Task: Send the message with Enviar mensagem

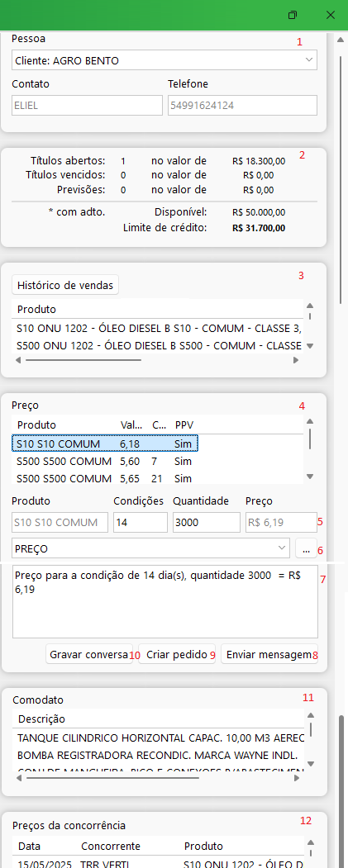Action: pyautogui.click(x=269, y=654)
